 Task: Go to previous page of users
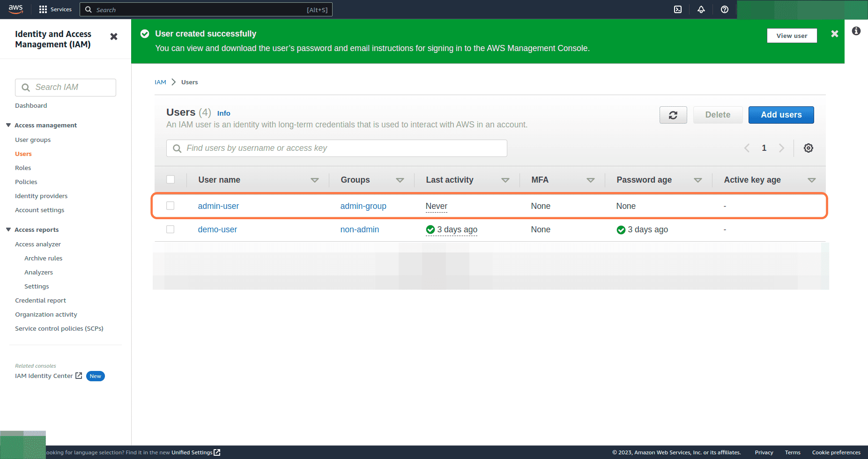click(x=747, y=148)
